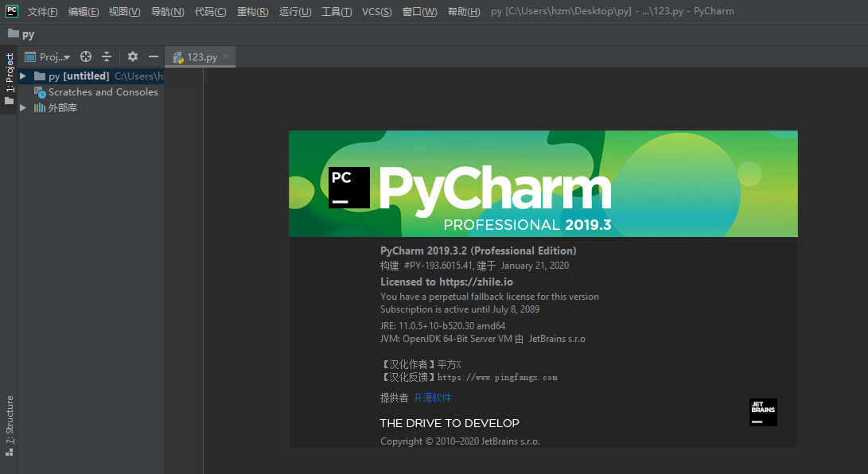Click the 外部库 library bars icon
Viewport: 868px width, 474px height.
coord(40,108)
